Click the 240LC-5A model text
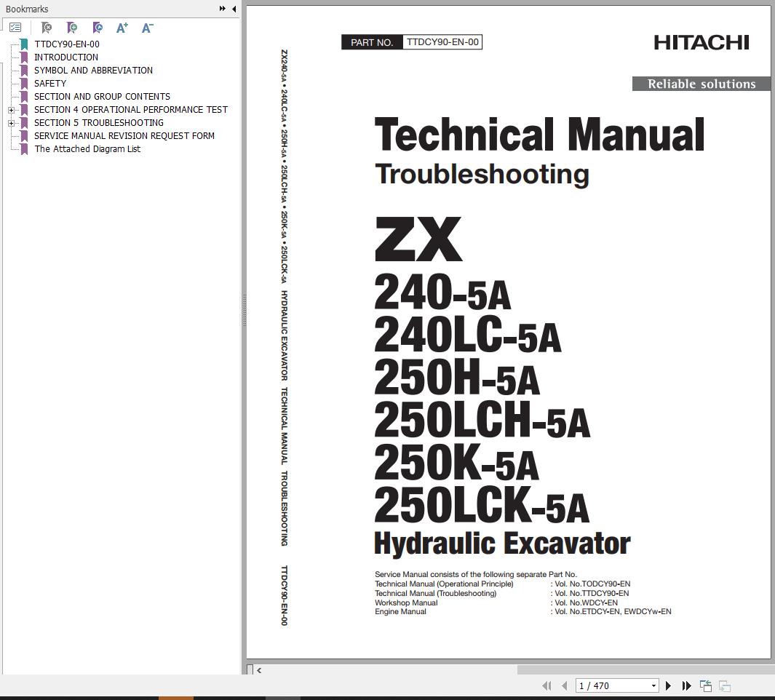This screenshot has height=700, width=775. (468, 335)
